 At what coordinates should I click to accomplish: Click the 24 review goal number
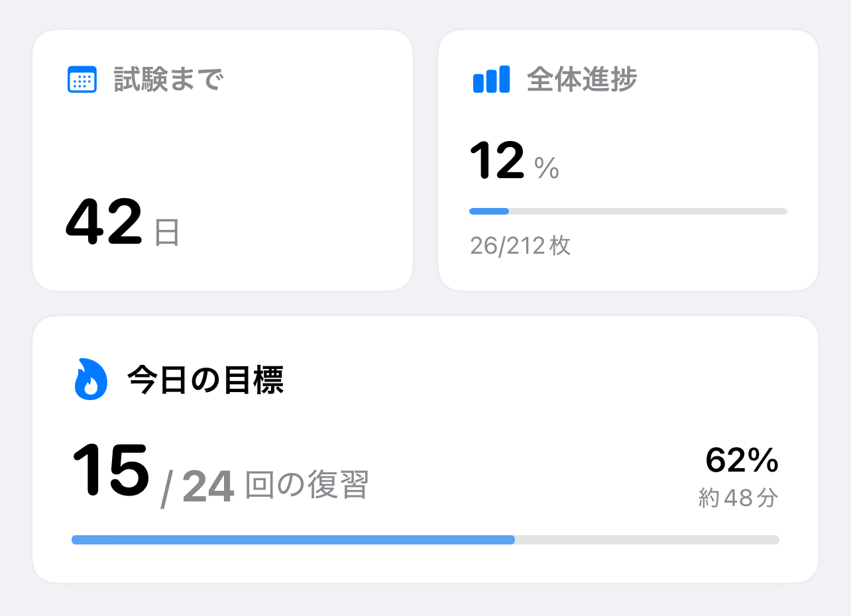208,487
